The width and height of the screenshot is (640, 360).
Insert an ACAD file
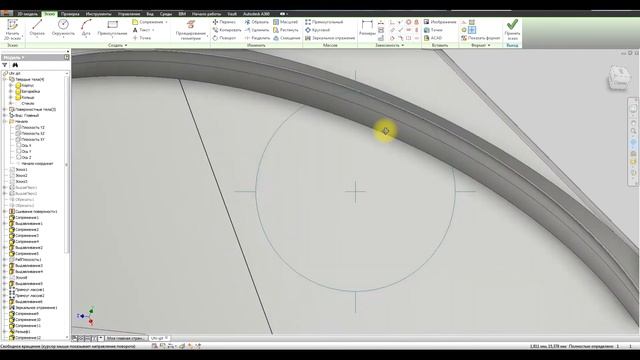[x=433, y=38]
